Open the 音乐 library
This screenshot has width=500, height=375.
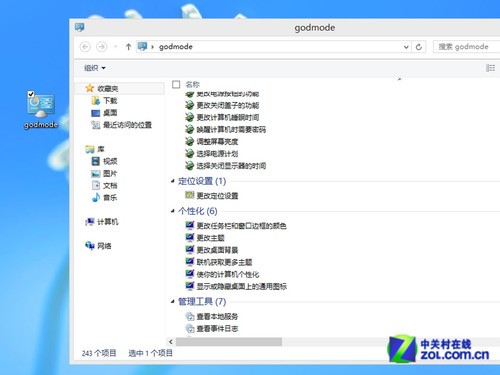point(110,198)
